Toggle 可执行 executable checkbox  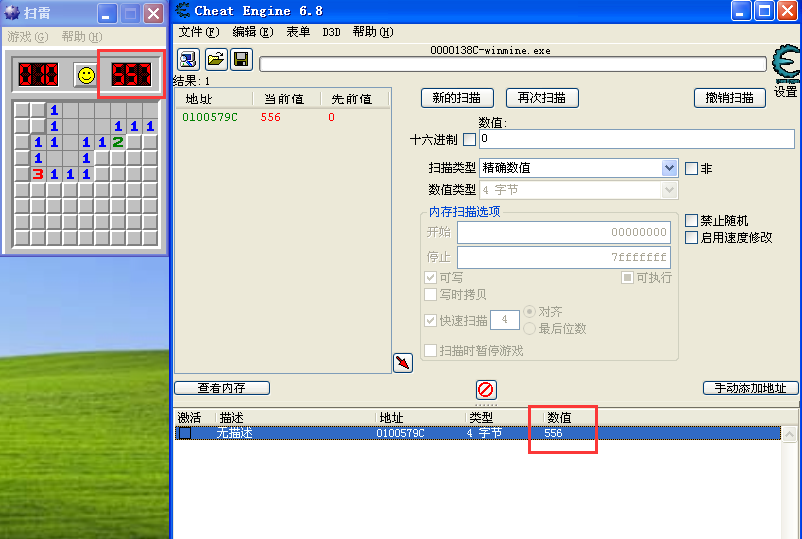click(x=627, y=278)
